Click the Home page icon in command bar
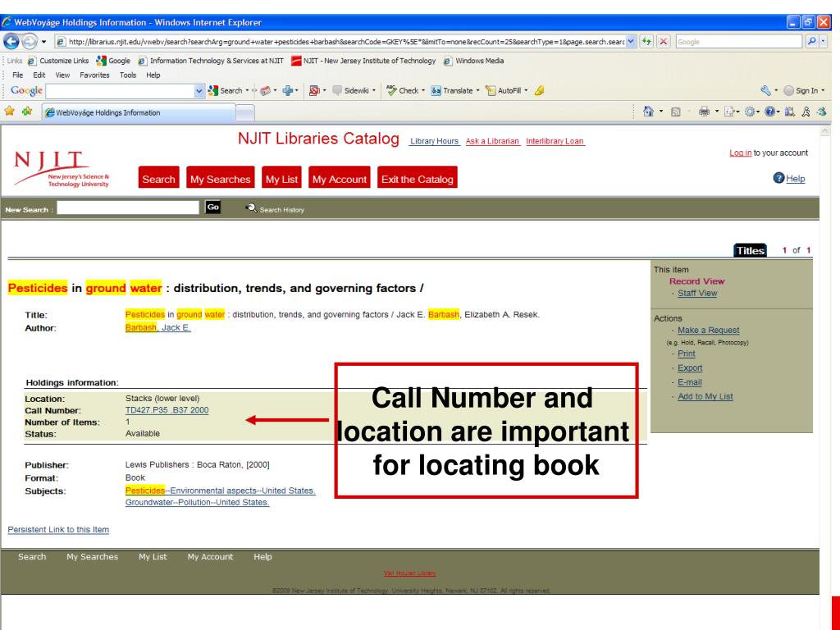 [x=648, y=112]
